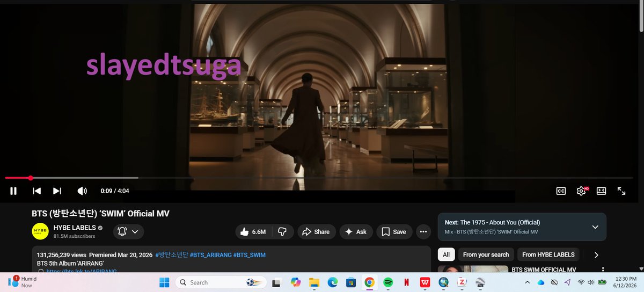Open the #BTS_SWIM hashtag
644x292 pixels.
[x=249, y=254]
